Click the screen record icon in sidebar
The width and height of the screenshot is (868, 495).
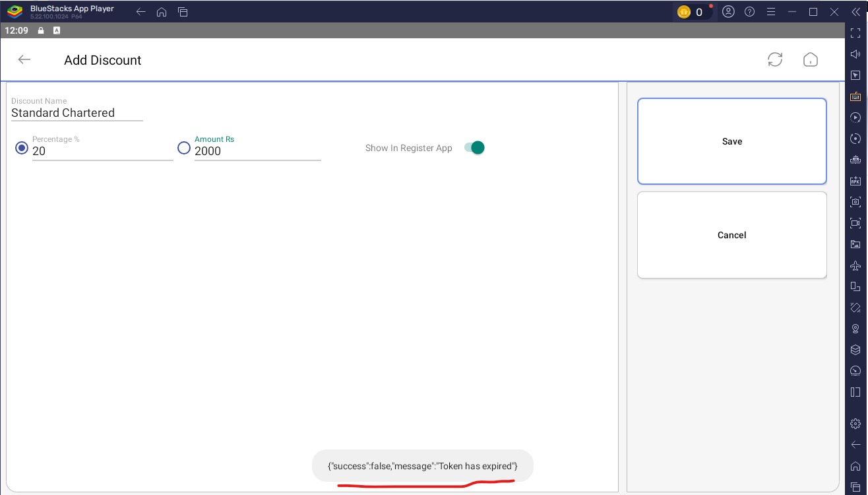click(855, 223)
